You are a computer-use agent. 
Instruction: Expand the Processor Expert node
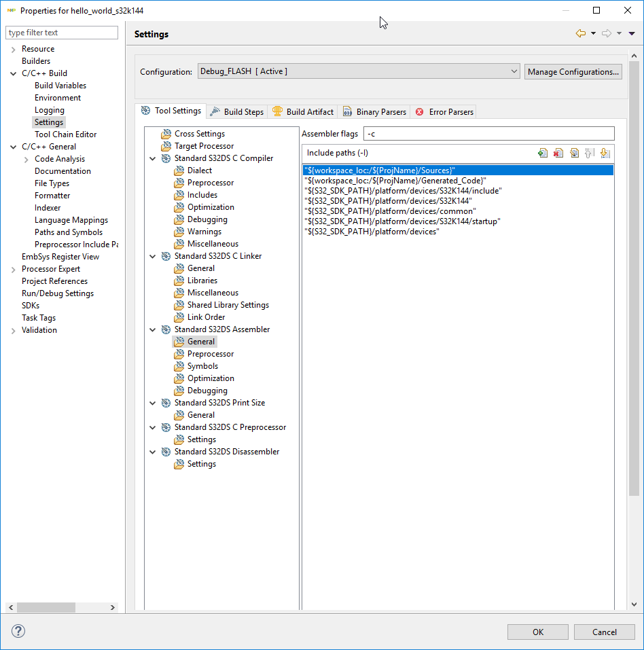tap(14, 270)
